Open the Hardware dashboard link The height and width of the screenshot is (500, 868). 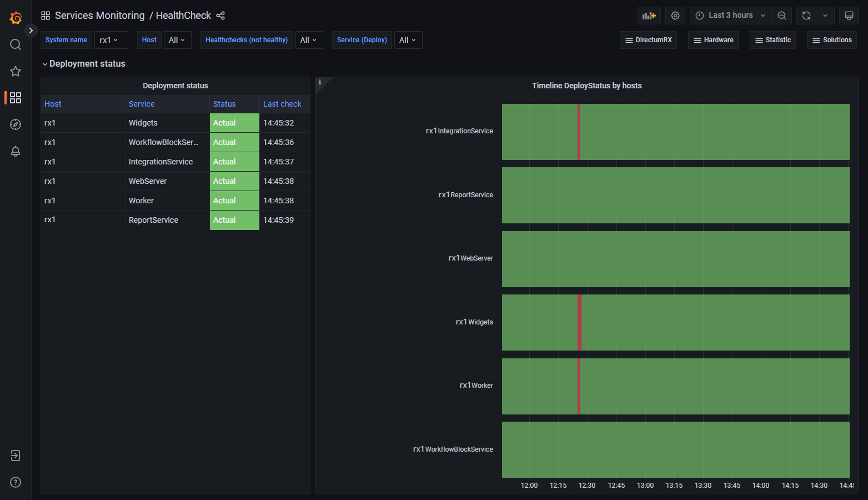click(713, 40)
